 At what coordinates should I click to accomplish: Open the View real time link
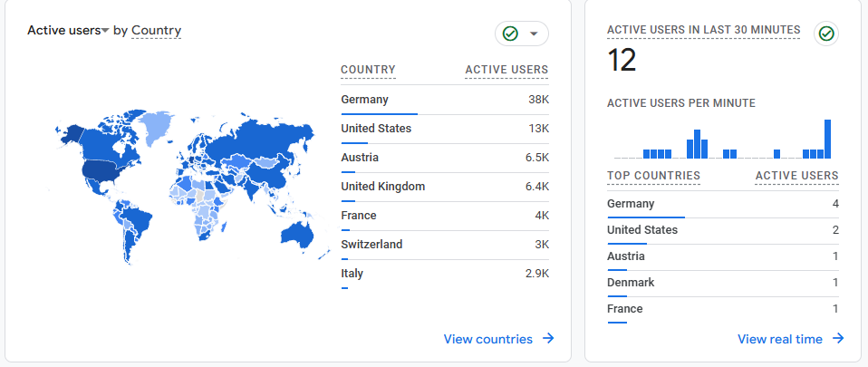780,339
